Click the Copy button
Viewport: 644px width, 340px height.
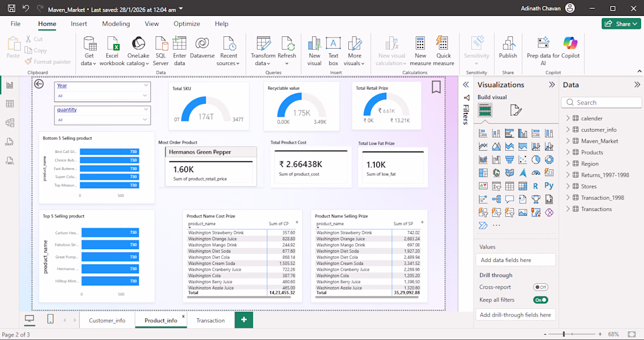pos(36,50)
